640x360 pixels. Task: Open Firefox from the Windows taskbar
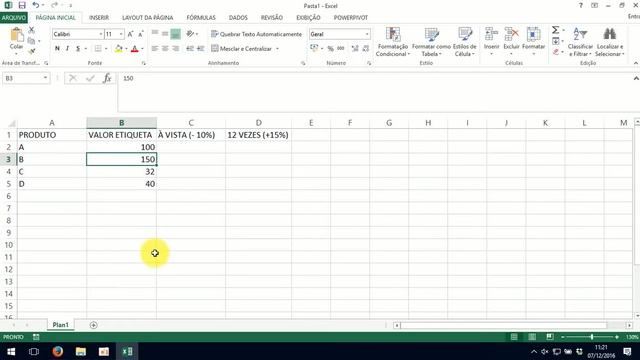(x=58, y=351)
